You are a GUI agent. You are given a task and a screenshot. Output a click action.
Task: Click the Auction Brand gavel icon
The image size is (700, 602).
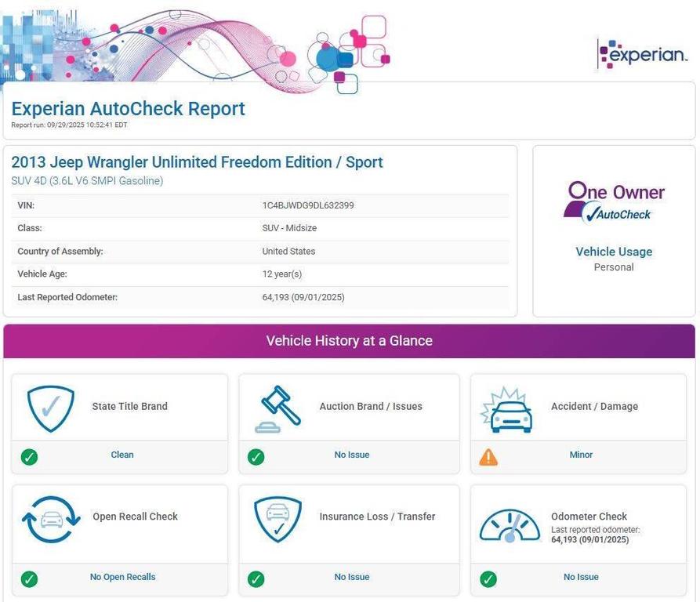tap(277, 408)
